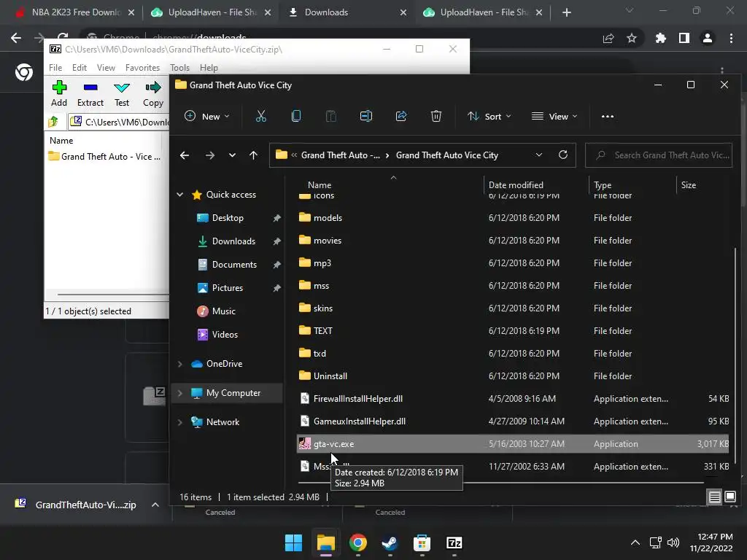Image resolution: width=747 pixels, height=560 pixels.
Task: Open the Edit menu in 7-Zip
Action: pos(79,68)
